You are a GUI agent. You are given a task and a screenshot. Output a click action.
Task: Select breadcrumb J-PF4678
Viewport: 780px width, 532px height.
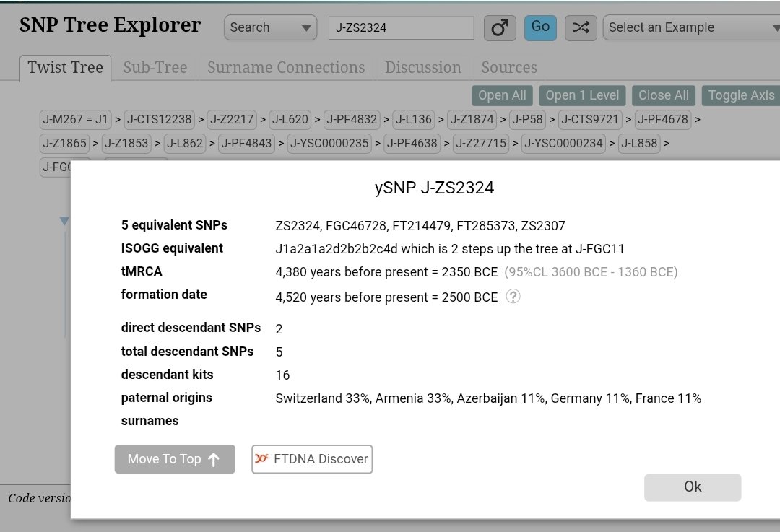663,120
